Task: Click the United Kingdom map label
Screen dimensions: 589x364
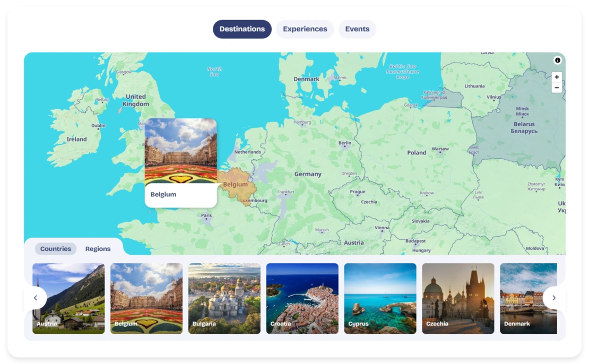Action: click(136, 100)
